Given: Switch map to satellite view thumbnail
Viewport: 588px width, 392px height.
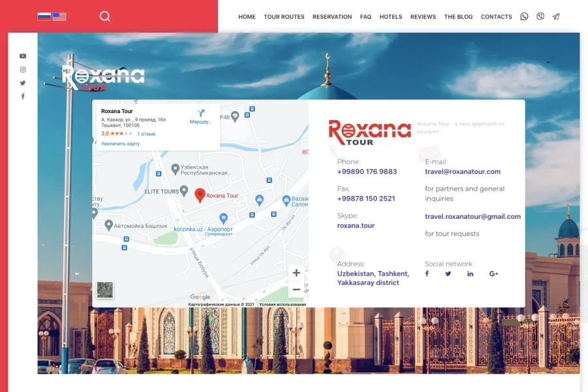Looking at the screenshot, I should coord(105,290).
